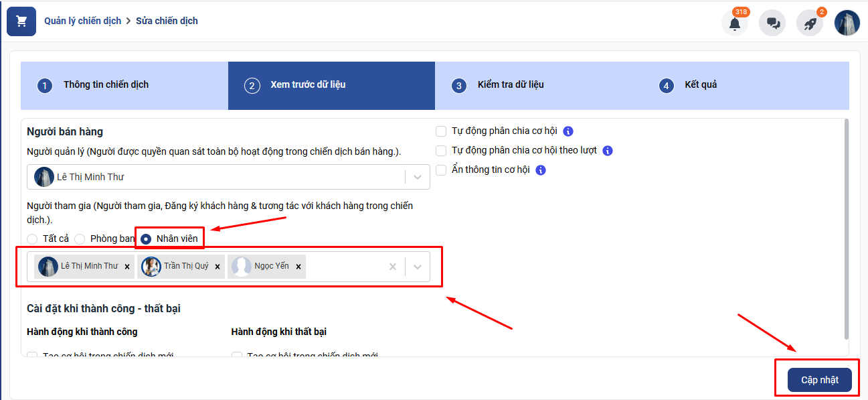This screenshot has width=868, height=400.
Task: Check the Ẩn thông tin cơ hội option
Action: (x=441, y=170)
